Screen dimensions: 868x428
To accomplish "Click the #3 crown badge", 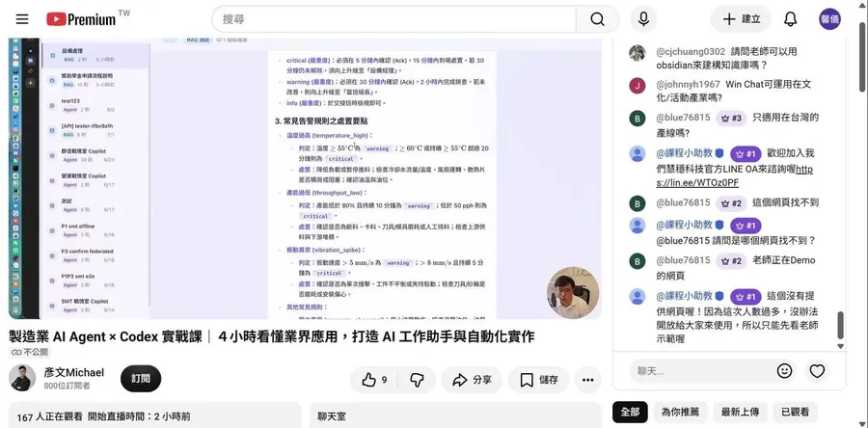I will point(731,119).
